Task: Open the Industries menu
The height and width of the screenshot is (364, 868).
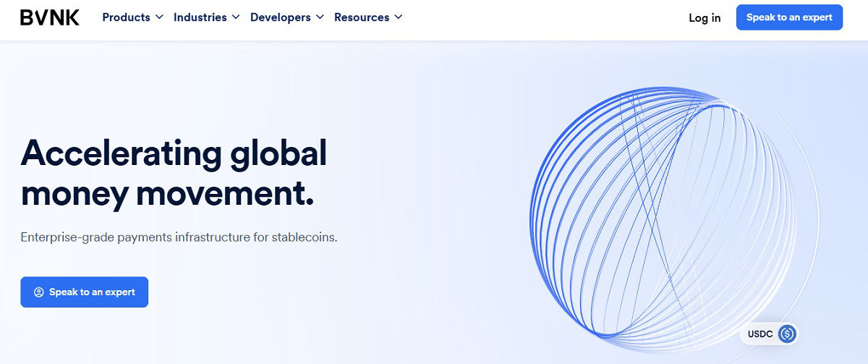Action: click(206, 17)
